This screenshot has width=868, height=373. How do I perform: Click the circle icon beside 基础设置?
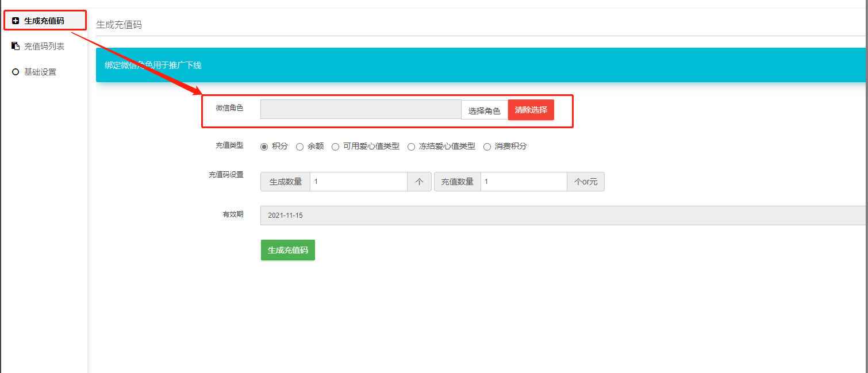(x=16, y=72)
